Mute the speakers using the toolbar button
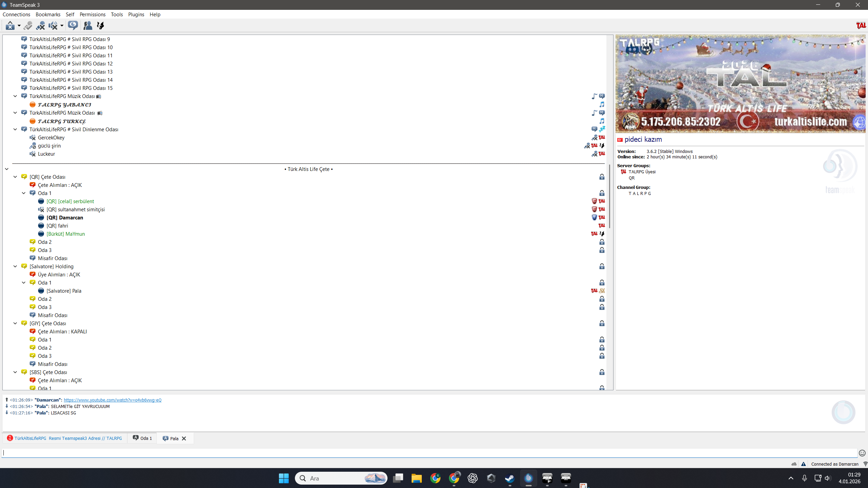The width and height of the screenshot is (868, 488). pyautogui.click(x=53, y=25)
